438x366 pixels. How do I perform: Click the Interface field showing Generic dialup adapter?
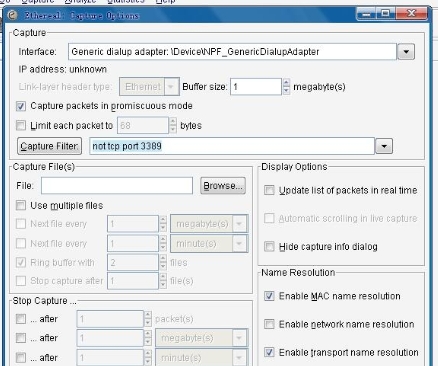232,52
